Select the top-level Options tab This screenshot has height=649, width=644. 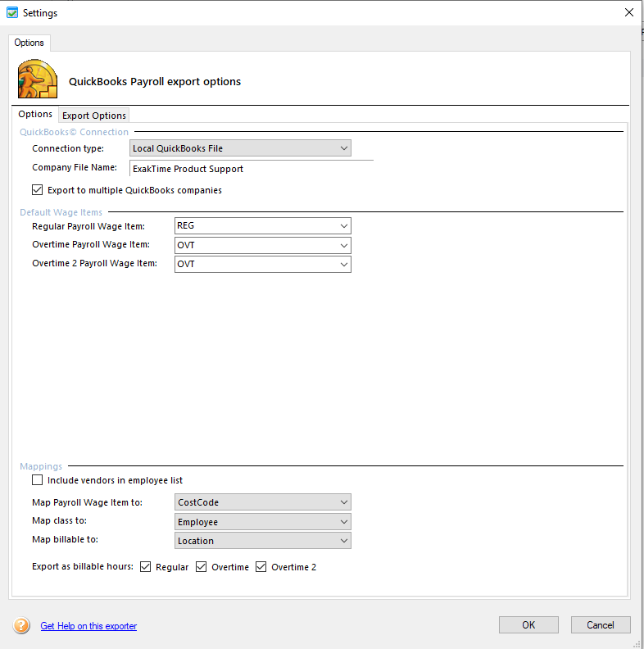point(29,43)
